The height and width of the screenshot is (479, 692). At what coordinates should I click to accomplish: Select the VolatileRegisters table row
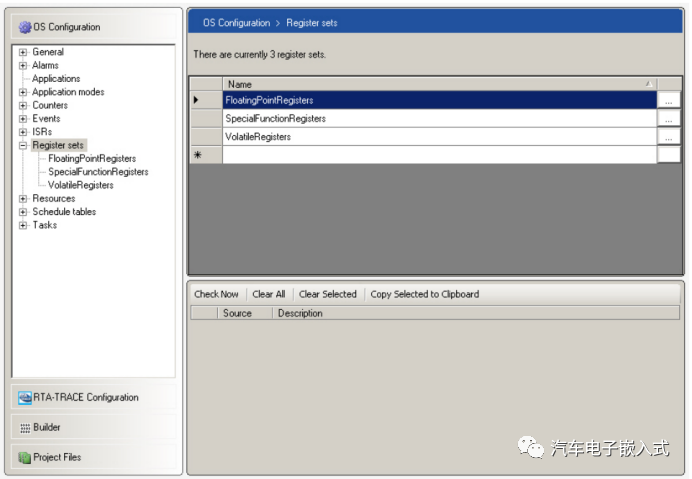(440, 137)
